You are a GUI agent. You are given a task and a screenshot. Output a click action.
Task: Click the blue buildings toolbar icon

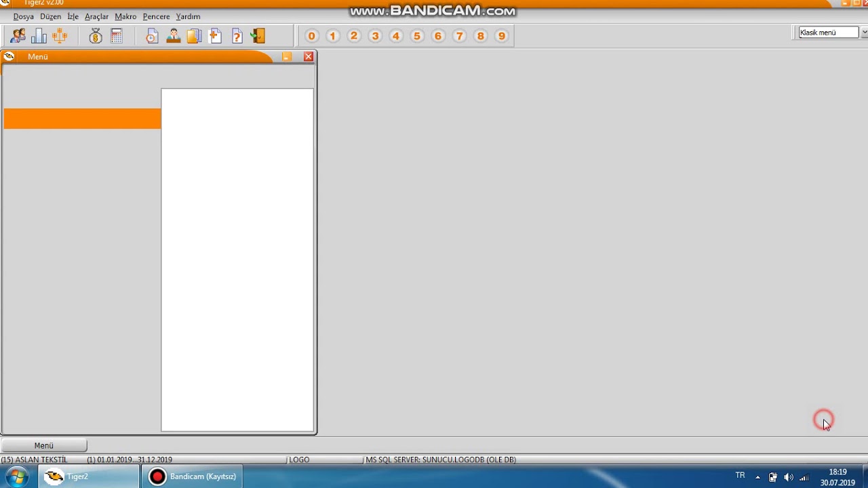point(39,36)
